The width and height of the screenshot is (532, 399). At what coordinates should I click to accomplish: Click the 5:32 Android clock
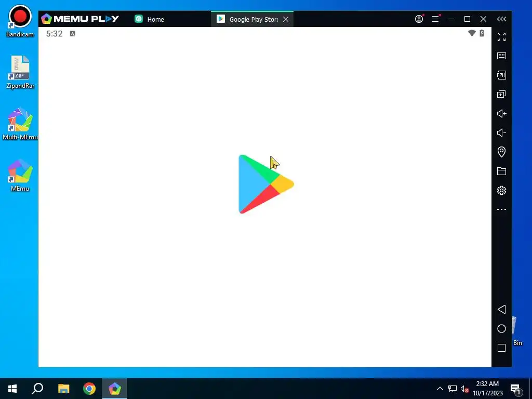[x=54, y=34]
